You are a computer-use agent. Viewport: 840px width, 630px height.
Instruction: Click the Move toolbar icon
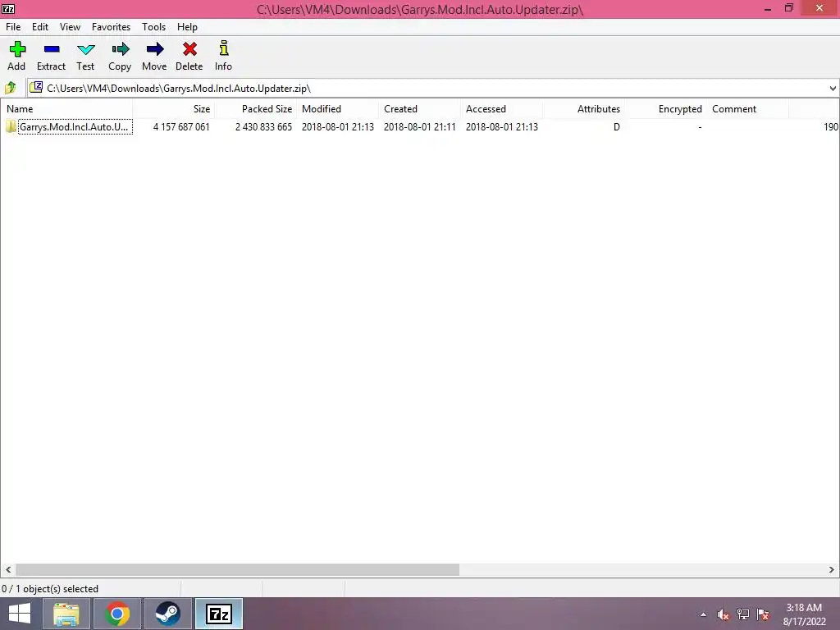pyautogui.click(x=154, y=49)
